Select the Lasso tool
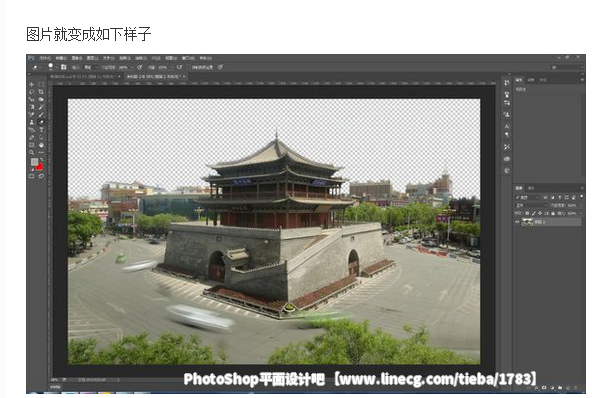 pyautogui.click(x=32, y=92)
